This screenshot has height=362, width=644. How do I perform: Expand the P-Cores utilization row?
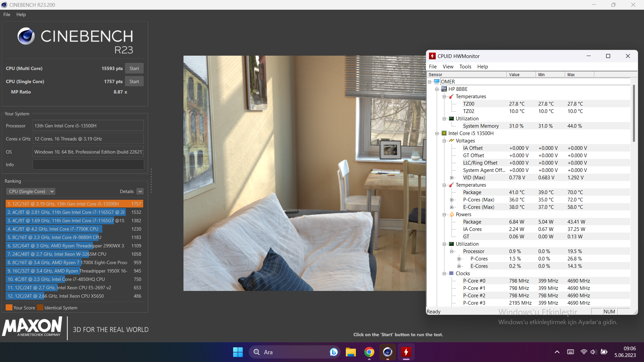pos(459,259)
